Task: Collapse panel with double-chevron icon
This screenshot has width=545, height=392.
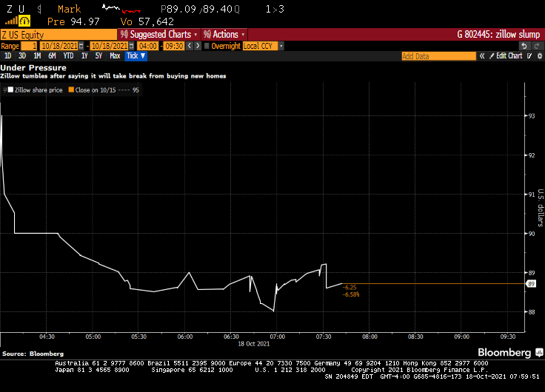Action: [481, 56]
